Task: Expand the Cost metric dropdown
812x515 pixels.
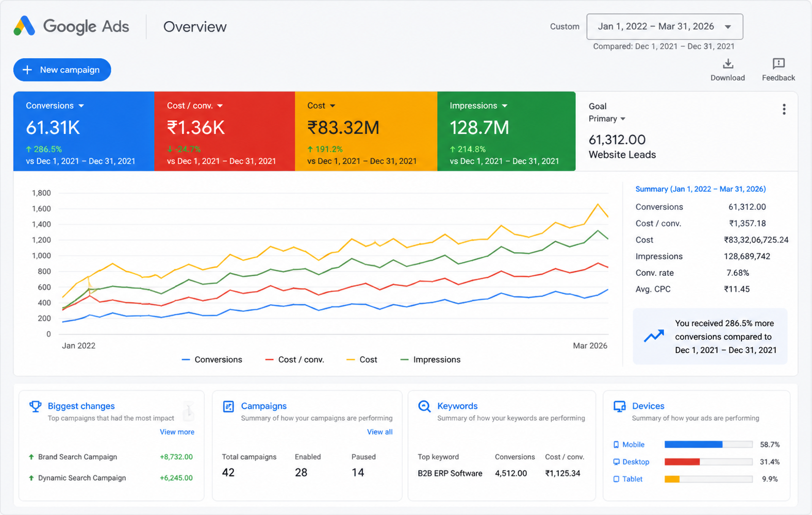Action: click(x=333, y=106)
